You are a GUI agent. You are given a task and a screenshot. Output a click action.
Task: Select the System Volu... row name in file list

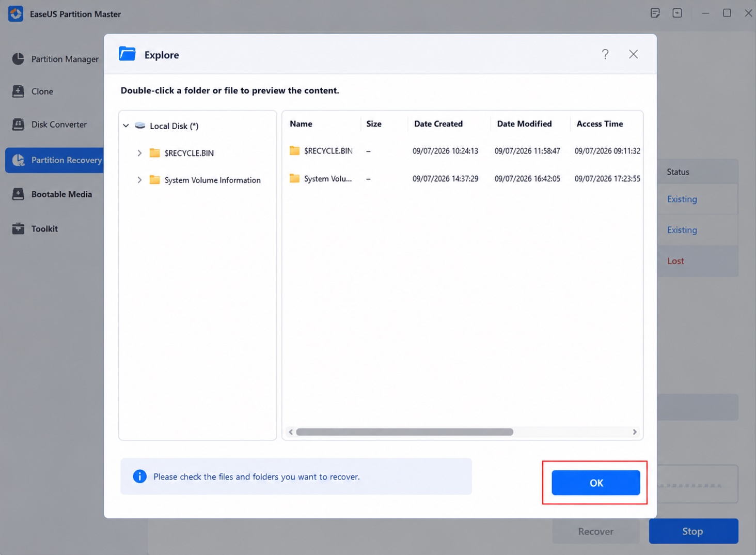[328, 179]
